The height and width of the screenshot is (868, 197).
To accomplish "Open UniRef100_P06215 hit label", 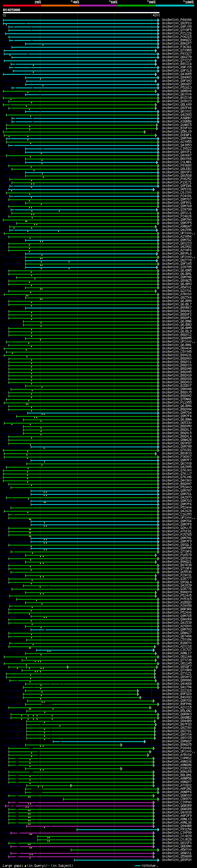I will click(x=176, y=37).
